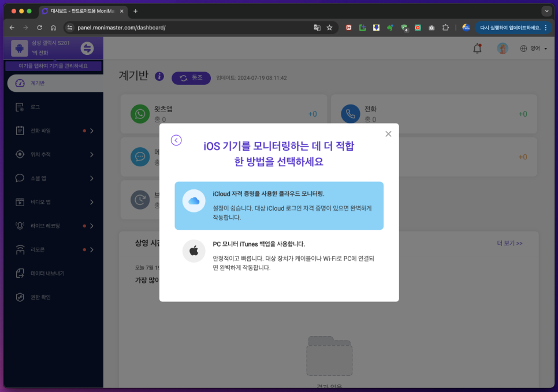The image size is (558, 392).
Task: Expand the 비디오 앱 chevron
Action: point(92,202)
